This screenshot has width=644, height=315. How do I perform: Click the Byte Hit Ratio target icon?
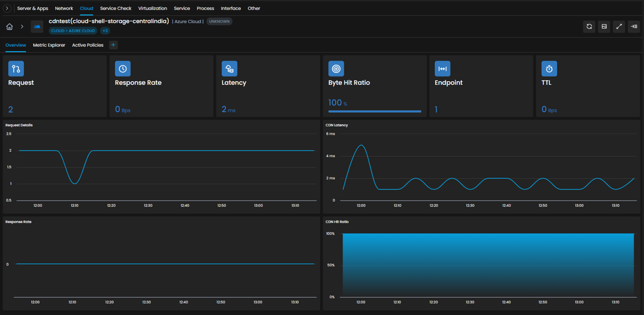336,69
